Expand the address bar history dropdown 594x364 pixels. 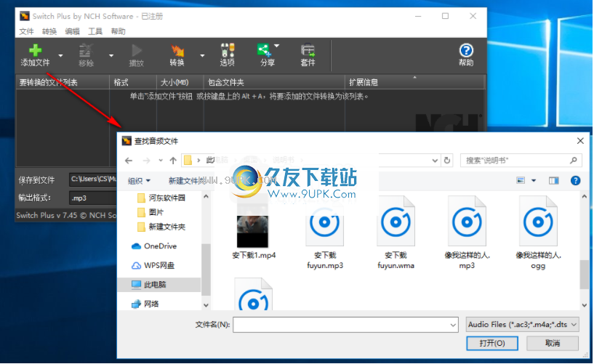(x=435, y=161)
